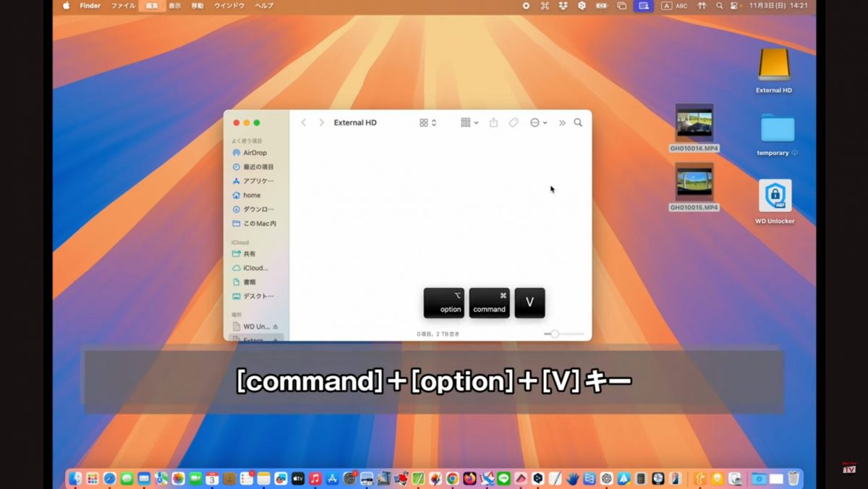
Task: Open FaceTime from the Dock
Action: click(195, 478)
